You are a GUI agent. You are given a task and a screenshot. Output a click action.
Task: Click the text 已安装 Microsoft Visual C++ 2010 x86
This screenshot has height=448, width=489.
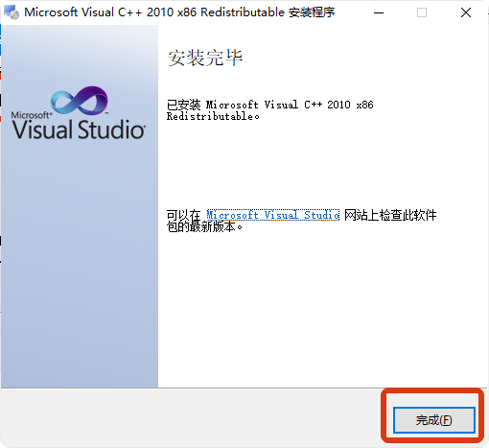[x=270, y=105]
